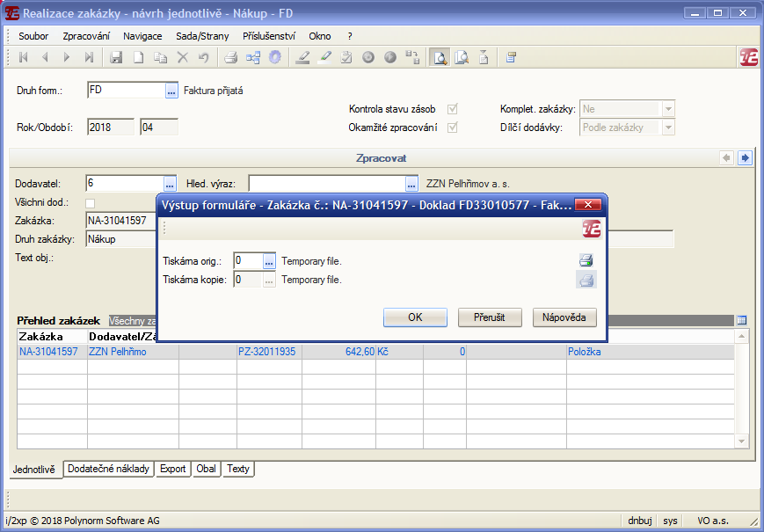Open the Hled. výraz lookup button
The height and width of the screenshot is (532, 764).
click(x=411, y=184)
